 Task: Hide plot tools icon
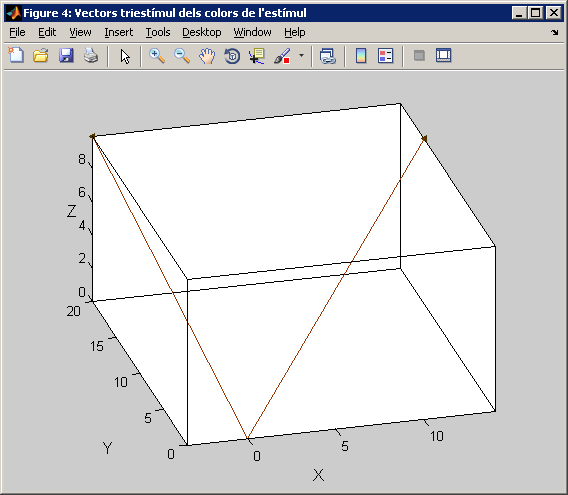(x=419, y=56)
